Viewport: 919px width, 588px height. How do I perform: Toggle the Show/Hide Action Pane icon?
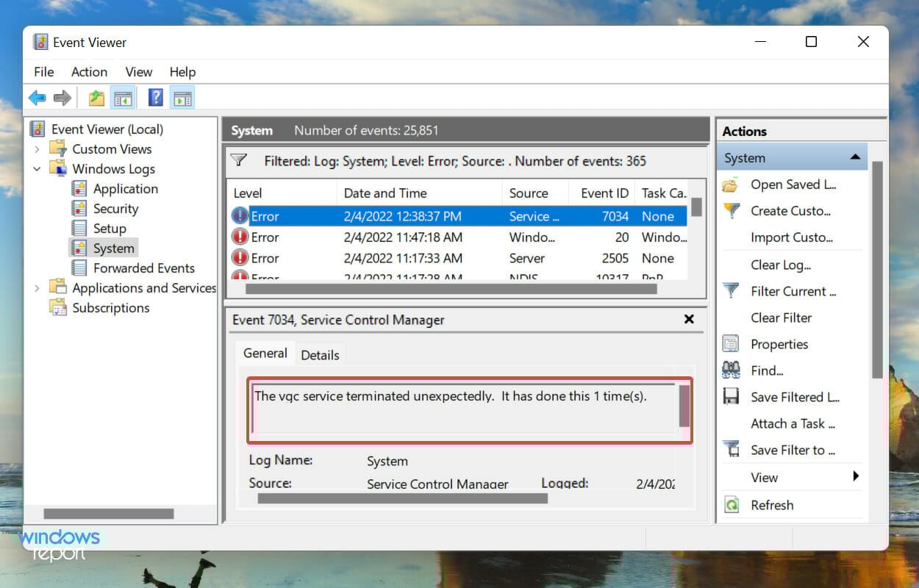(182, 98)
